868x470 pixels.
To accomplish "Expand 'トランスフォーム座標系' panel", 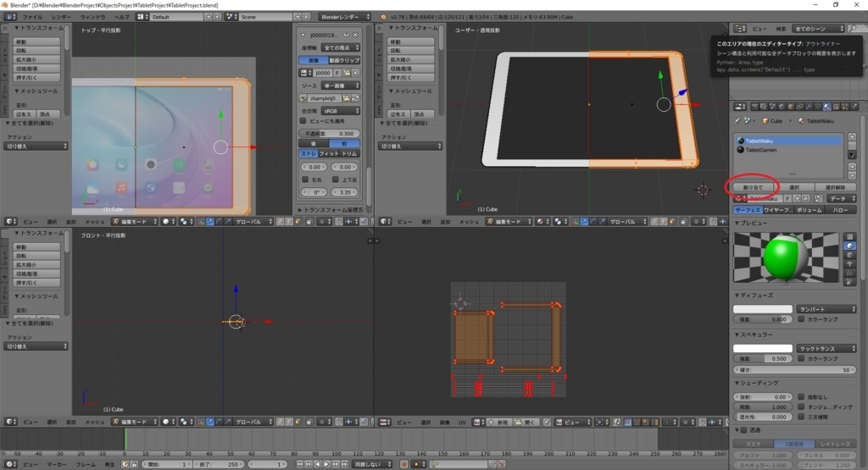I will click(x=331, y=210).
